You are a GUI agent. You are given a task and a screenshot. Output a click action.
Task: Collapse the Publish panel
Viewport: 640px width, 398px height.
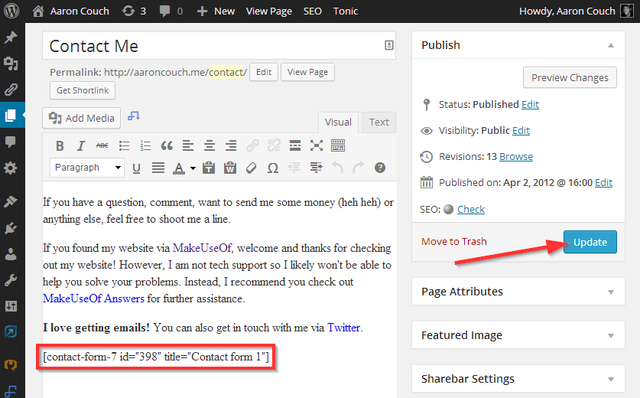click(x=611, y=45)
